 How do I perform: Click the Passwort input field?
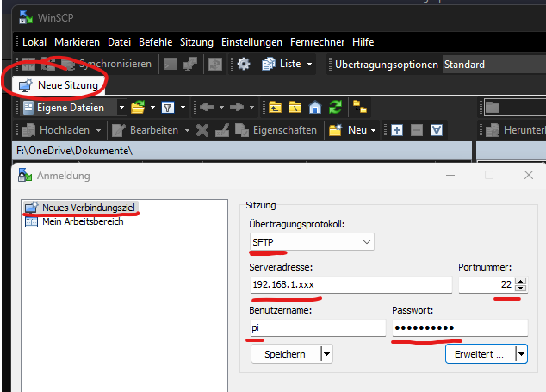click(x=460, y=328)
